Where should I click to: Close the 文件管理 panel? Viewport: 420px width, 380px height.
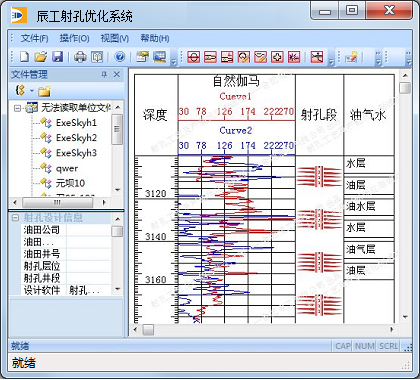pyautogui.click(x=117, y=74)
